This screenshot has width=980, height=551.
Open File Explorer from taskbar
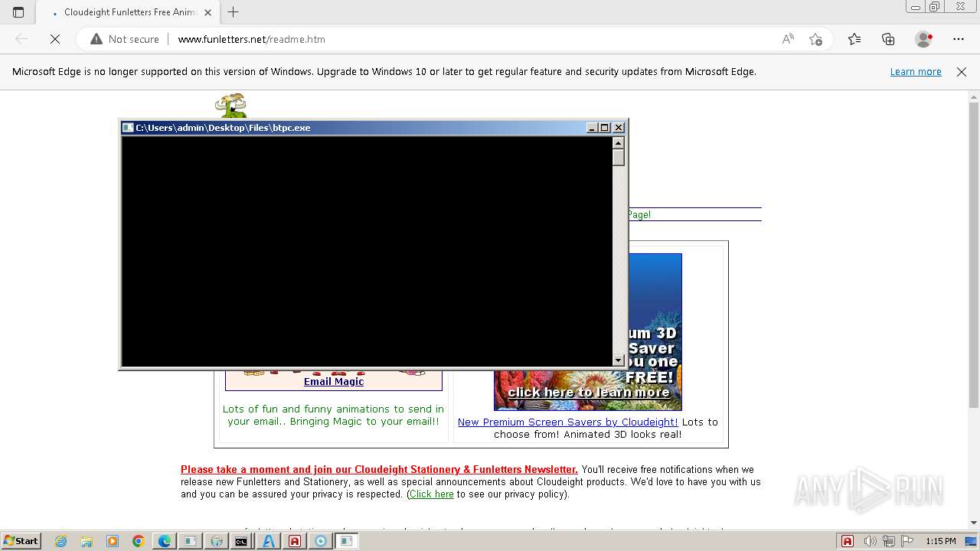point(87,541)
